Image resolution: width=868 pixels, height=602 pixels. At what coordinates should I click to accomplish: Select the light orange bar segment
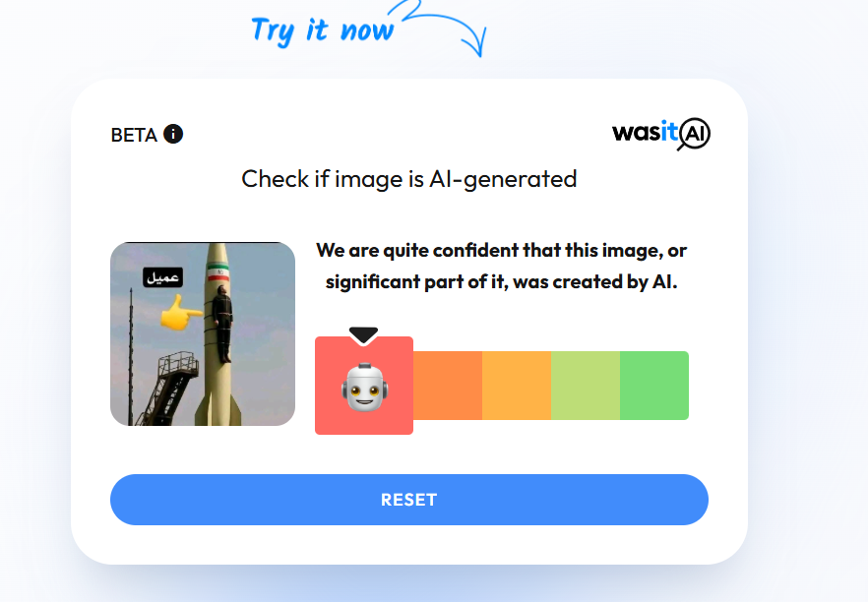[517, 386]
